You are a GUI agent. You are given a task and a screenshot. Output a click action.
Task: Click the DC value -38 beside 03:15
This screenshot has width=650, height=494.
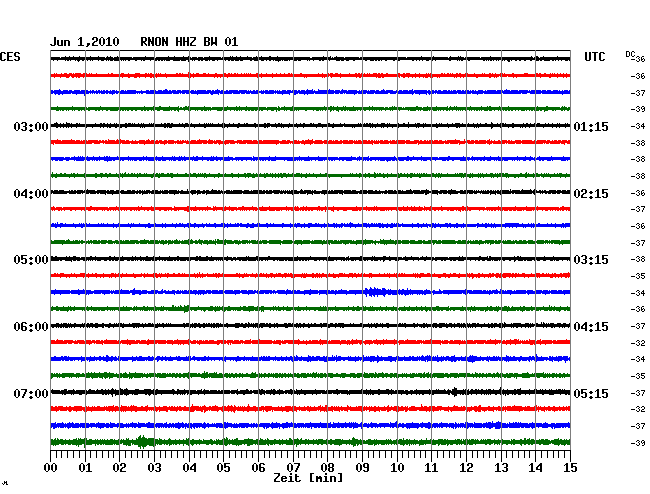pos(638,259)
